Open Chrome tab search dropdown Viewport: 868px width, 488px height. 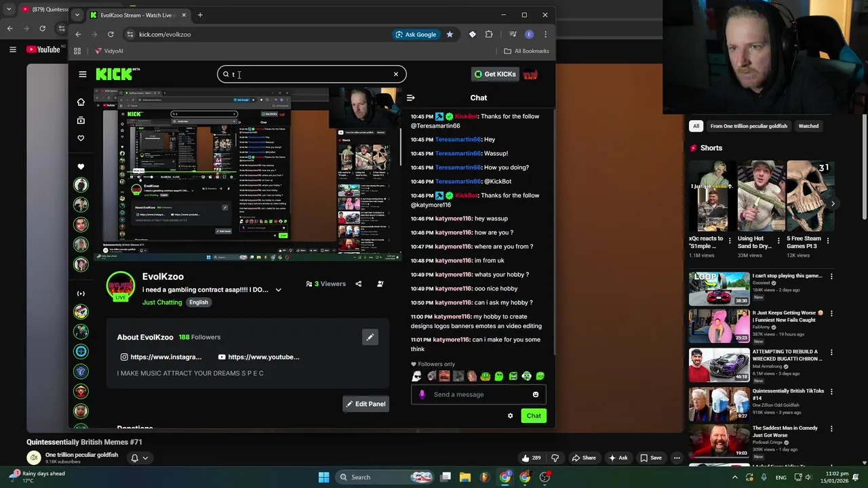pos(77,15)
